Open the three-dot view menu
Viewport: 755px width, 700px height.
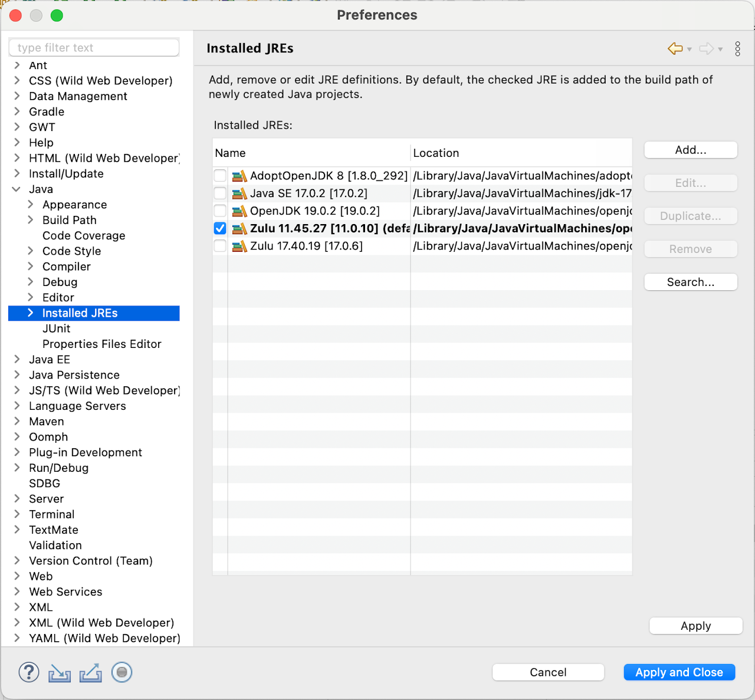pos(737,48)
